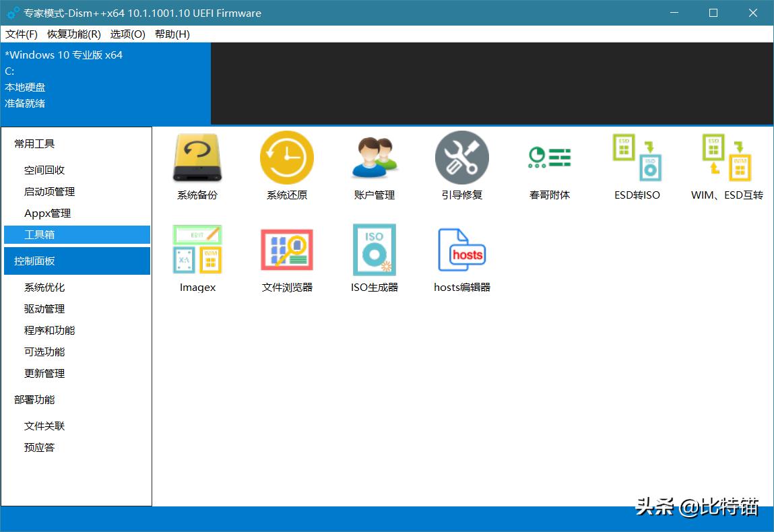
Task: Minimize the Dism++ window
Action: [x=674, y=13]
